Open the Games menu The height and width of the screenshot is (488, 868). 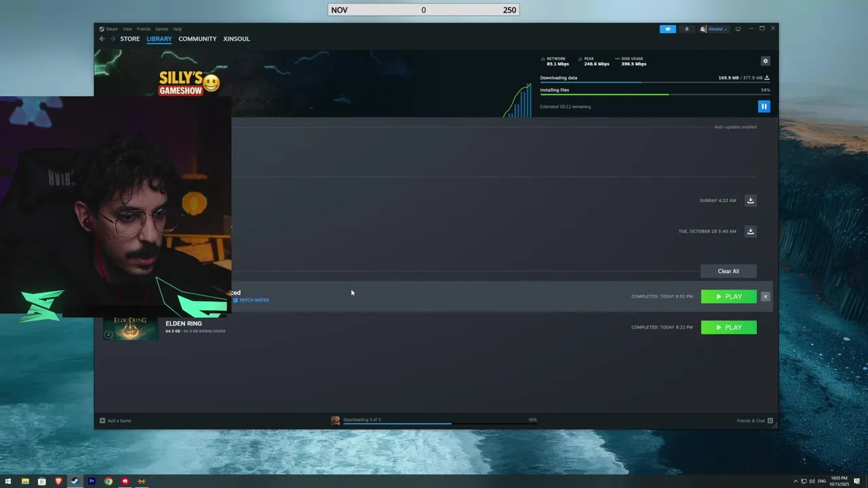(161, 29)
